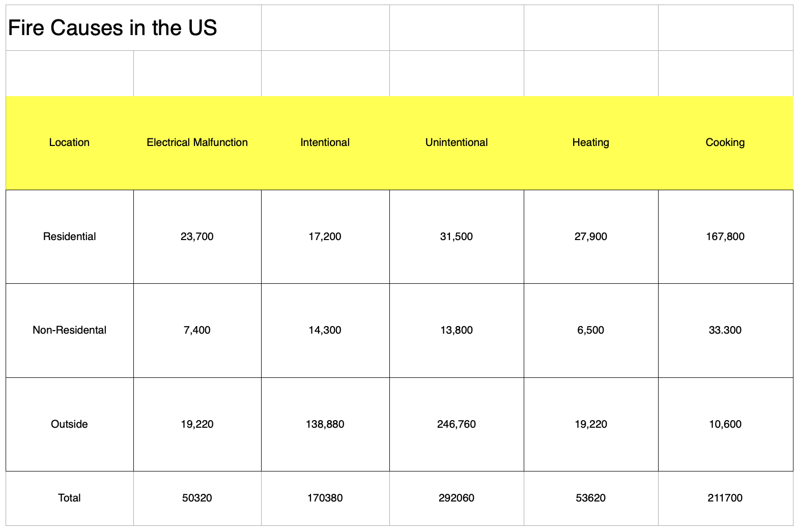This screenshot has height=532, width=795.
Task: Select the Residential Cooking value 167,800
Action: tap(725, 237)
